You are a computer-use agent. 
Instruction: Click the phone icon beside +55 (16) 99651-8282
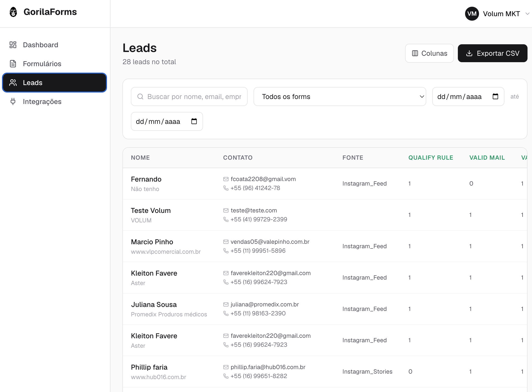226,376
